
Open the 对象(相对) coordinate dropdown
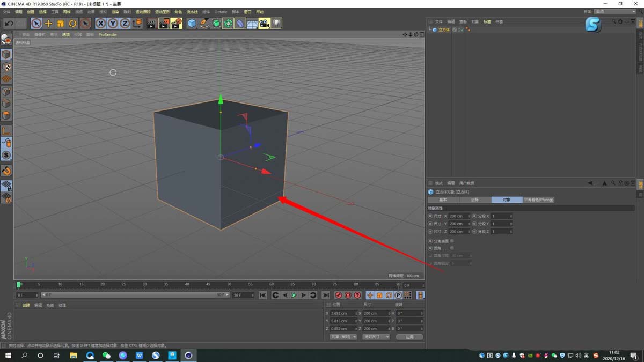[x=343, y=337]
